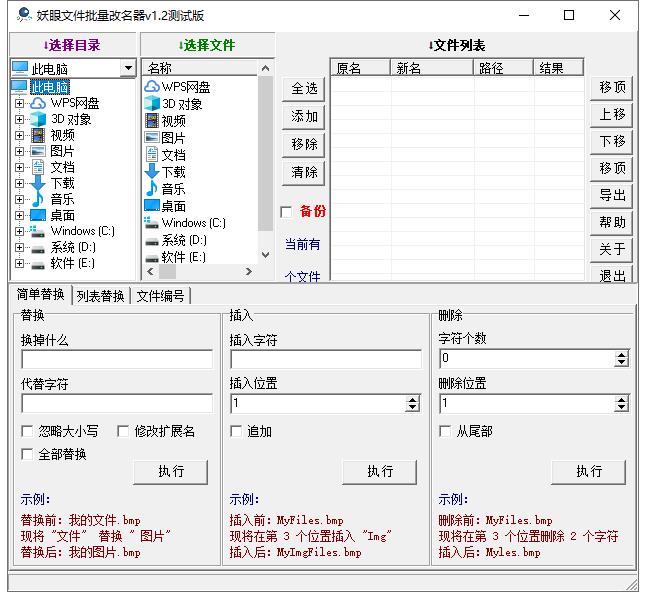This screenshot has height=599, width=646.
Task: Select the 音乐 note icon in file list
Action: [152, 189]
